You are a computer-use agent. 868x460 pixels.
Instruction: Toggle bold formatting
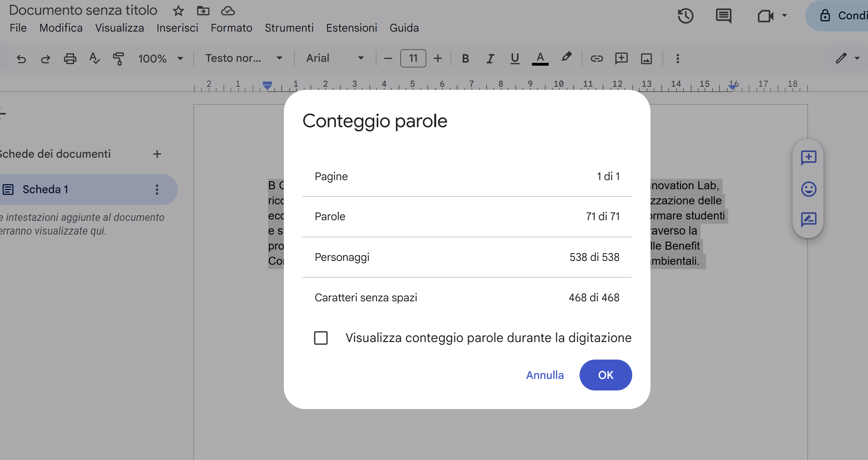point(465,58)
